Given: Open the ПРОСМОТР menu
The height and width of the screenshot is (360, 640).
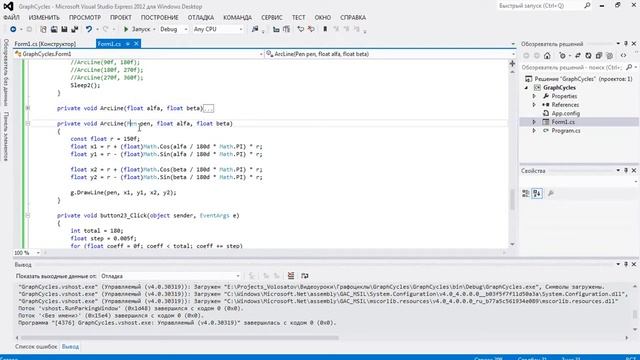Looking at the screenshot, I should tap(85, 18).
